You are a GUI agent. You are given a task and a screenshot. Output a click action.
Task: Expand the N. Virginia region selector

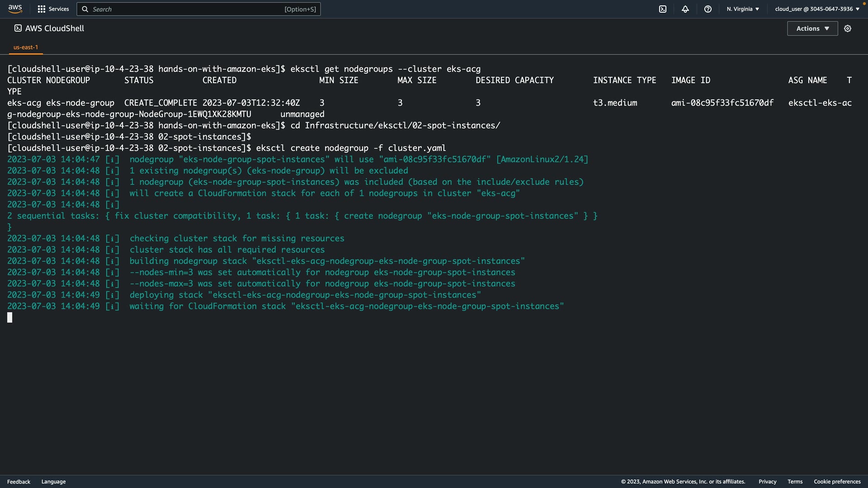743,9
